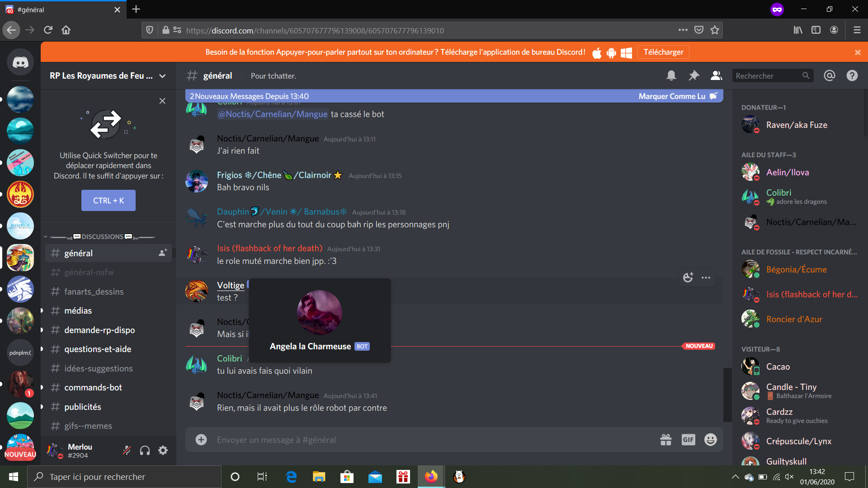The image size is (868, 488).
Task: Open the emoji picker in message box
Action: (710, 440)
